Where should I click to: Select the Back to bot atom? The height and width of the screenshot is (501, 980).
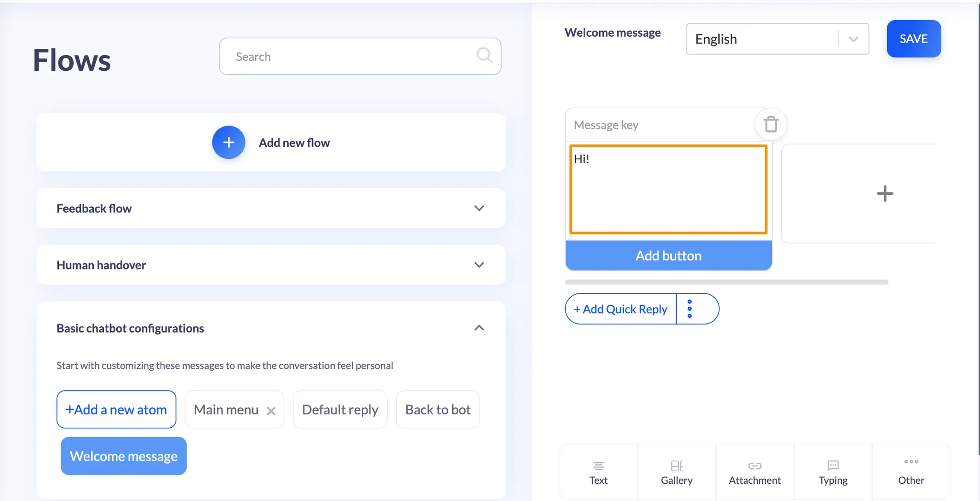(438, 410)
